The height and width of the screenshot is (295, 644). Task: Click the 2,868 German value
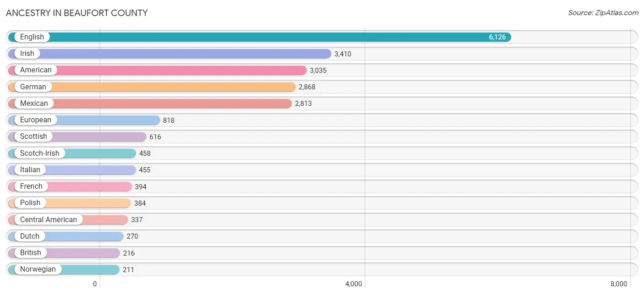pos(307,87)
